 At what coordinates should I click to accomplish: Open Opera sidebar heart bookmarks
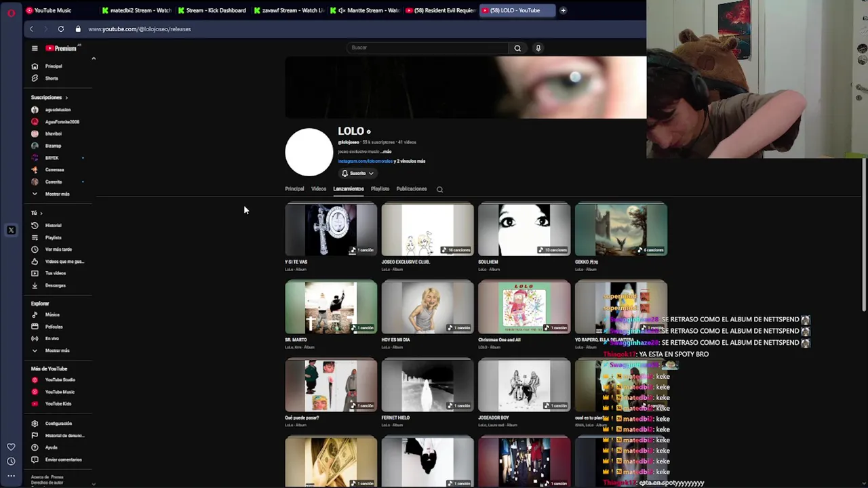click(11, 447)
